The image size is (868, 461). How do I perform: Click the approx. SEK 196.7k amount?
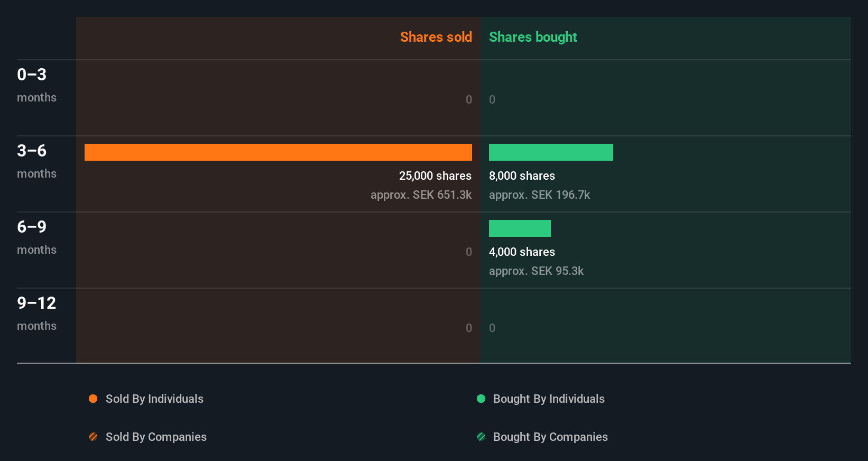click(x=539, y=195)
